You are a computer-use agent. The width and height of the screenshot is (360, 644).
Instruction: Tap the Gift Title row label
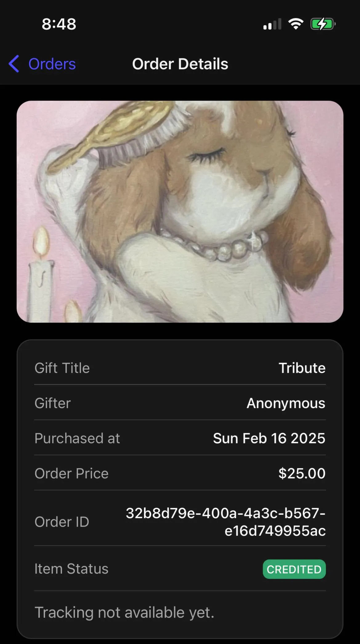[62, 368]
